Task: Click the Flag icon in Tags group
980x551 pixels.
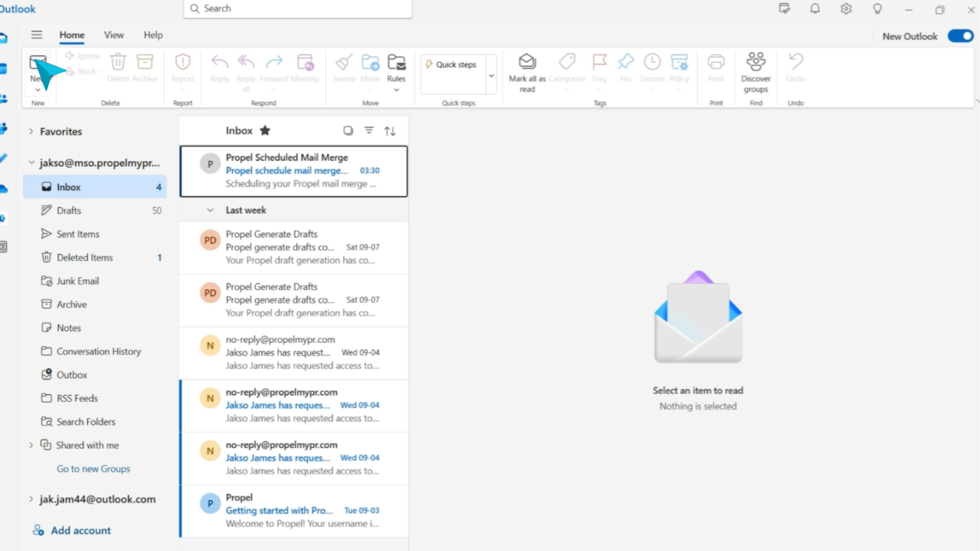Action: (x=599, y=62)
